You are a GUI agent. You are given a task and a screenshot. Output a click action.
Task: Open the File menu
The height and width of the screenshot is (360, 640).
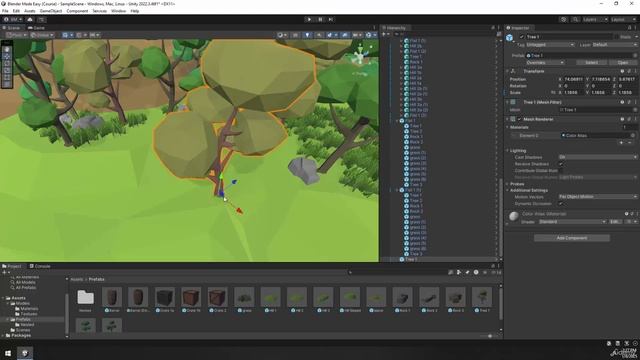click(5, 11)
